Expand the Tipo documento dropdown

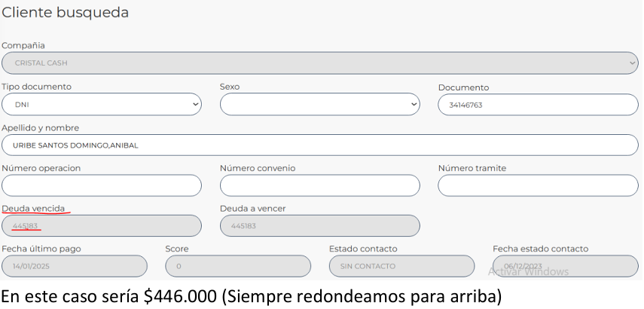(x=102, y=105)
